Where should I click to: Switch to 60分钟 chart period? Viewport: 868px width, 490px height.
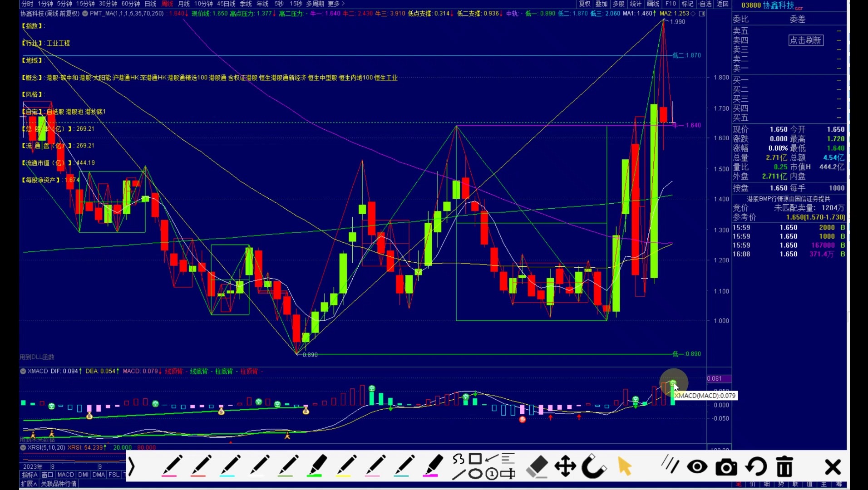click(130, 4)
